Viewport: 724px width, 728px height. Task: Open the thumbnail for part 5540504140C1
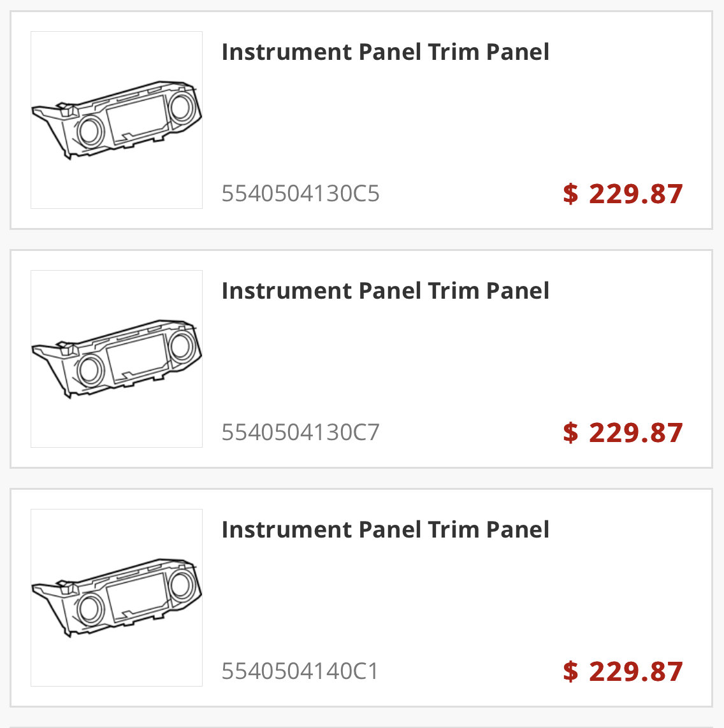[x=117, y=597]
